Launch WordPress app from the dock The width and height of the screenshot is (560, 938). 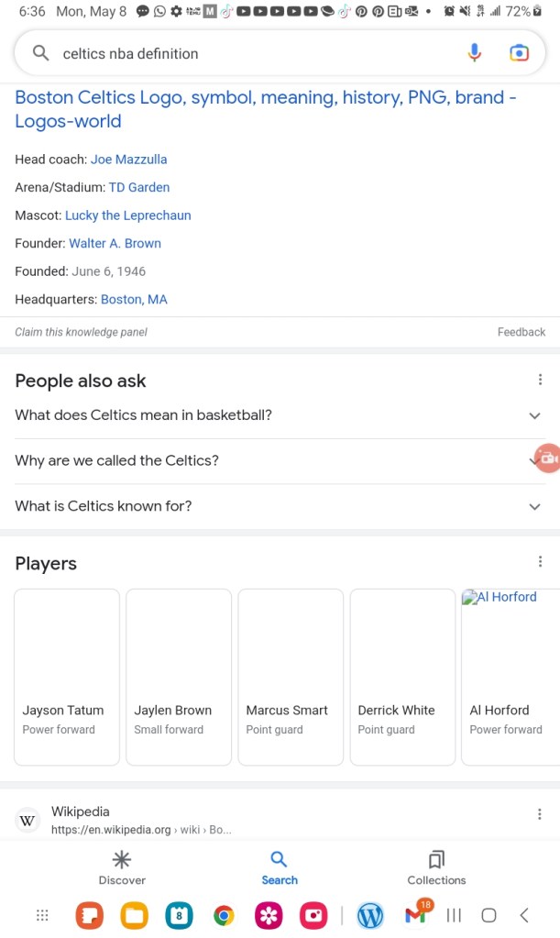coord(370,915)
